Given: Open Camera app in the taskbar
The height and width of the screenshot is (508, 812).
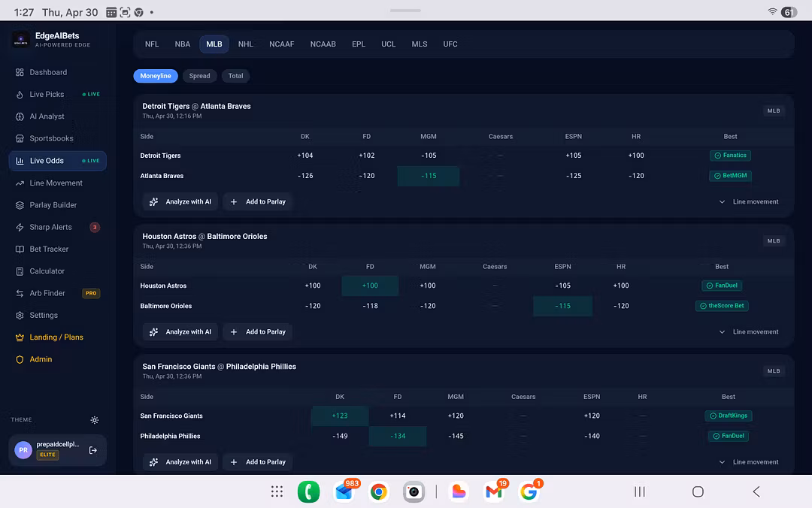Looking at the screenshot, I should tap(414, 491).
